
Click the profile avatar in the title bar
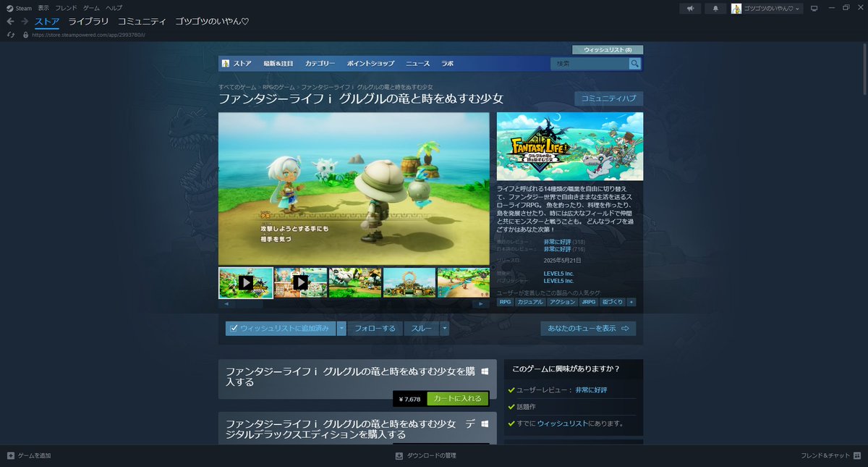pyautogui.click(x=736, y=8)
